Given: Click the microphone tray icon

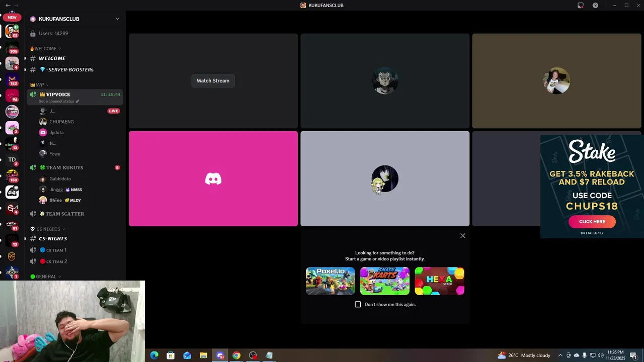Looking at the screenshot, I should (584, 355).
